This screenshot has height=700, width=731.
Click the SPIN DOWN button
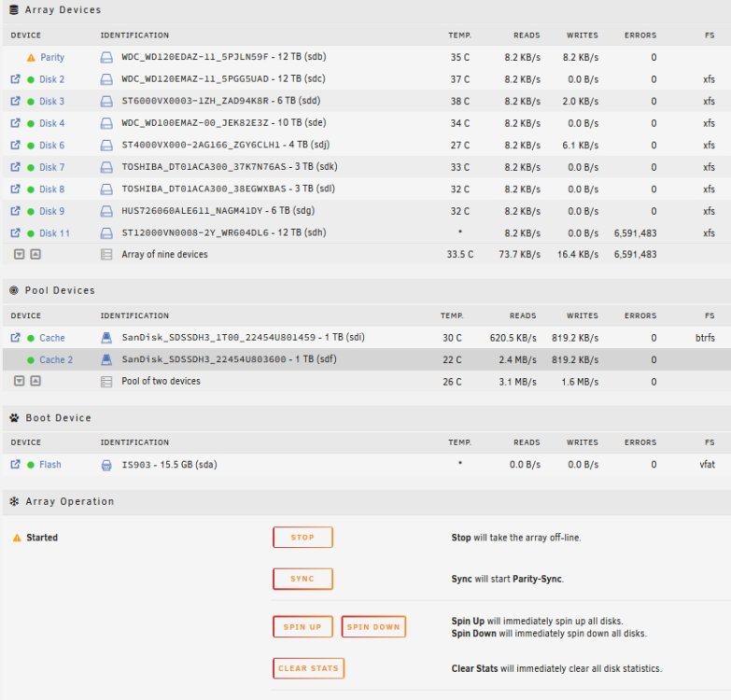pos(373,627)
